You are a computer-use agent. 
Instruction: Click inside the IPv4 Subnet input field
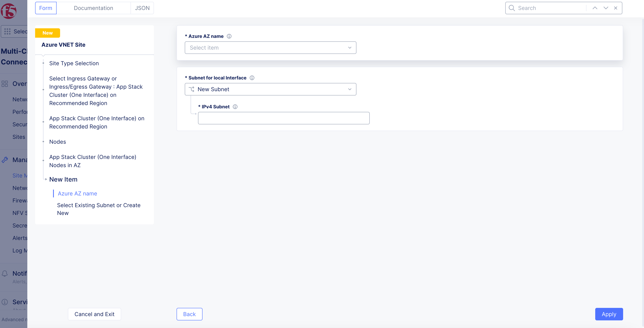283,118
